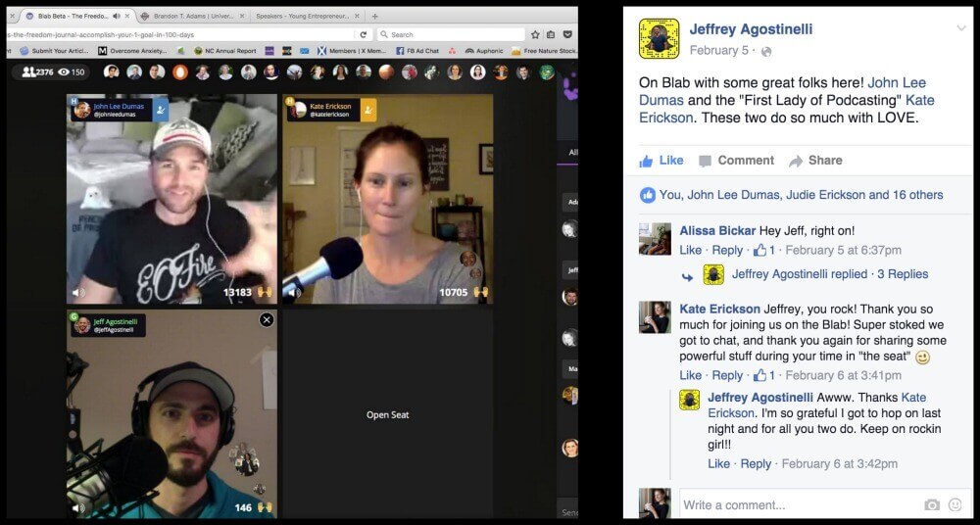Follow Kate Erickson with the yellow icon
The width and height of the screenshot is (980, 525).
368,110
